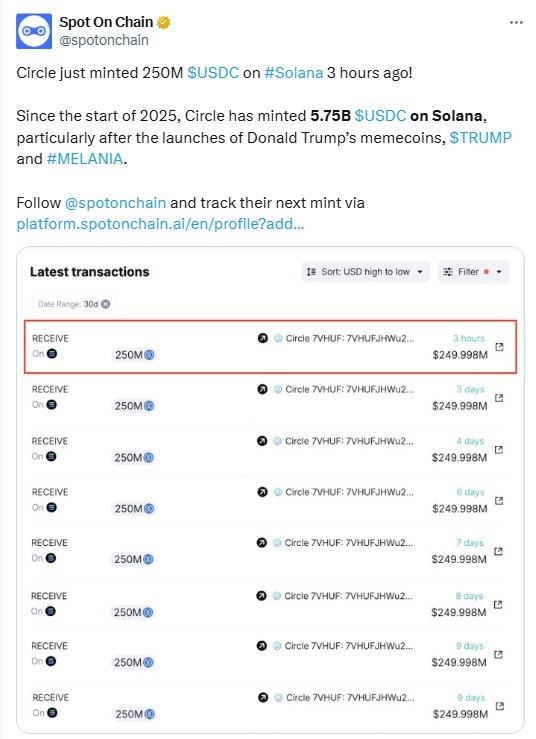This screenshot has height=739, width=536.
Task: Click the @spotonchain mention in the tweet body
Action: coord(115,203)
